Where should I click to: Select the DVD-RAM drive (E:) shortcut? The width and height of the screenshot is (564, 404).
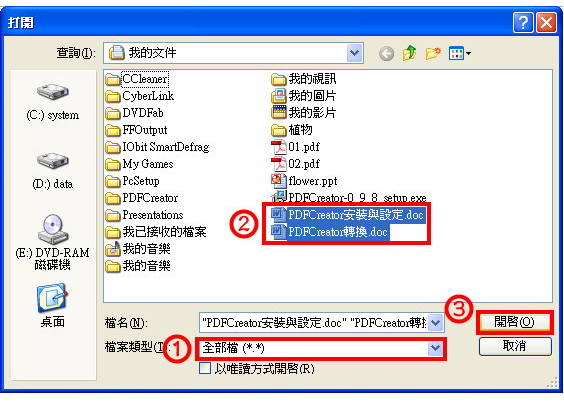pyautogui.click(x=53, y=242)
